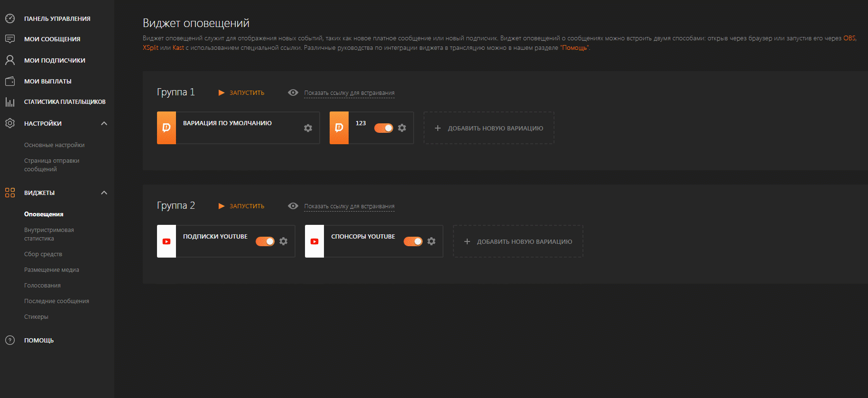
Task: Click the eye icon in Группа 2
Action: (293, 206)
